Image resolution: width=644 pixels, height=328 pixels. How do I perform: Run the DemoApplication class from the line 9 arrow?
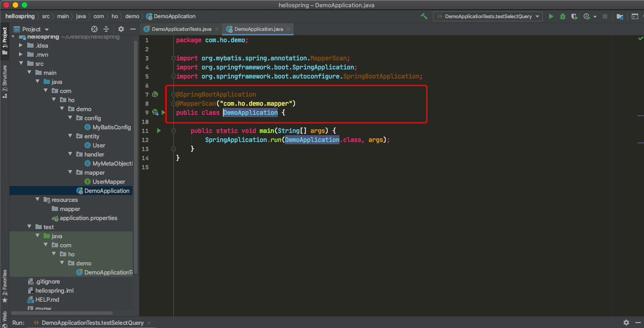coord(163,113)
